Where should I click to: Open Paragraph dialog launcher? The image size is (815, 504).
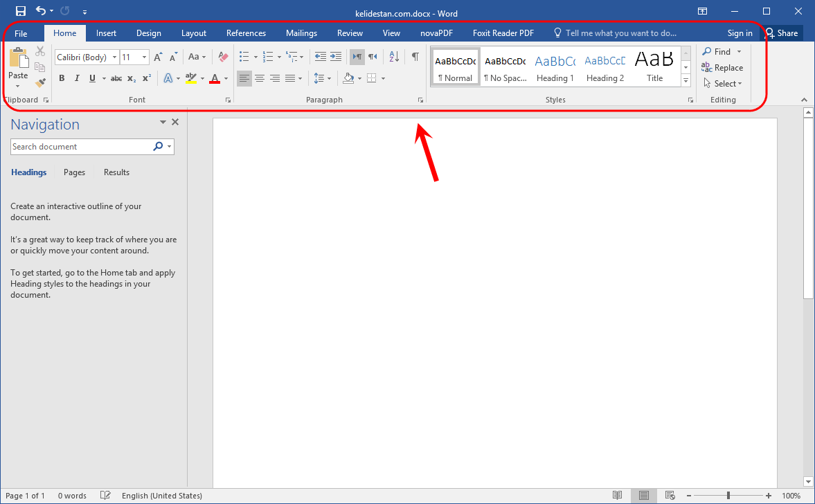point(420,100)
